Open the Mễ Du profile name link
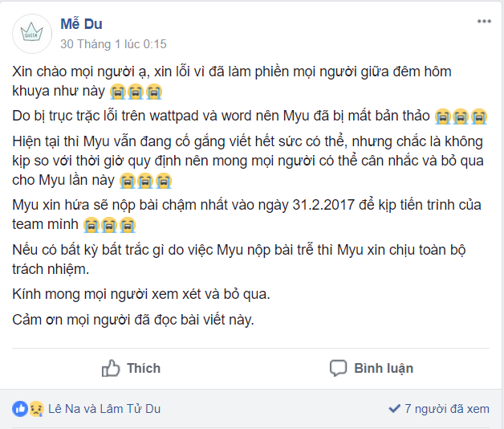Viewport: 504px width, 429px height. coord(81,24)
